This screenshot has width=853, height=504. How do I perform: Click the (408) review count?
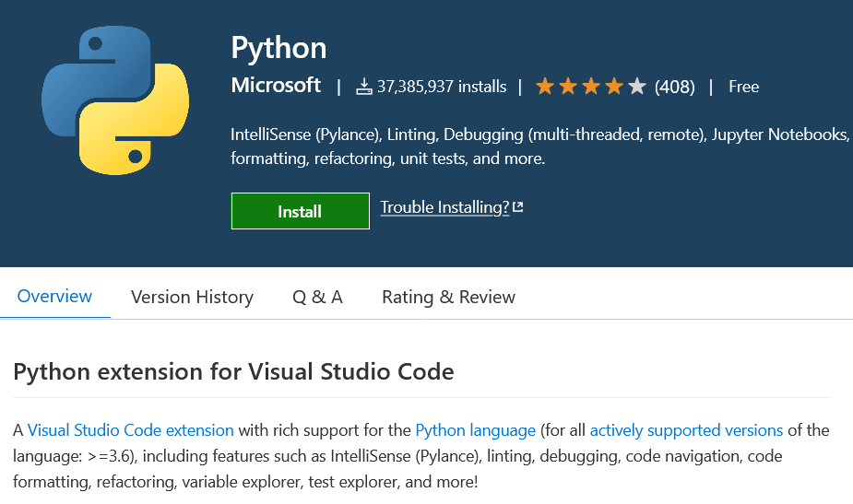tap(675, 87)
